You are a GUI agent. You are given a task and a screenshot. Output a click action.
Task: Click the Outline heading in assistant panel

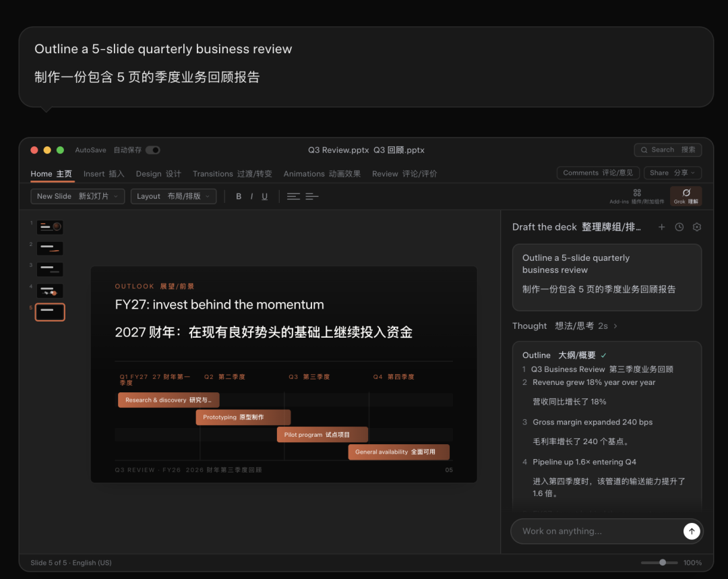click(x=537, y=355)
